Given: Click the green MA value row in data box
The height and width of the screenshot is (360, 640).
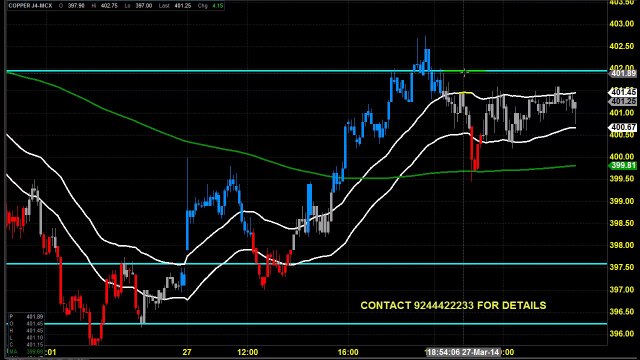Looking at the screenshot, I should (26, 352).
